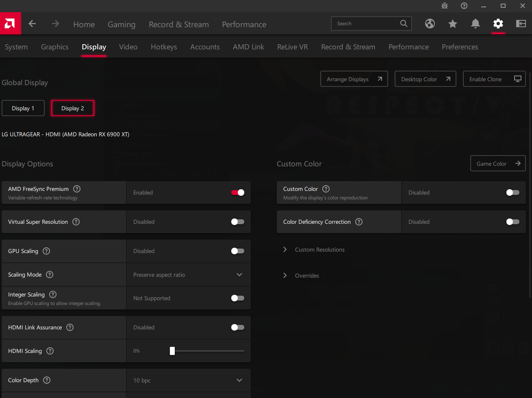Toggle the sidebar panel icon

[x=521, y=24]
